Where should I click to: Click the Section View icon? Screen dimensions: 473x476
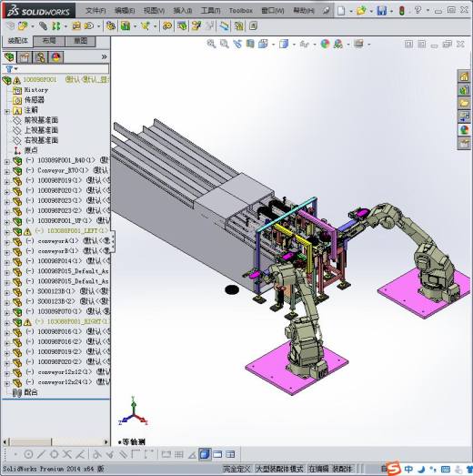click(250, 44)
